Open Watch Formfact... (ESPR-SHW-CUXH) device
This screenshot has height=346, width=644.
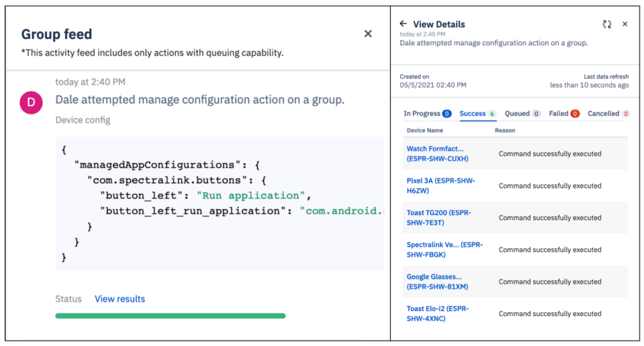click(x=438, y=153)
